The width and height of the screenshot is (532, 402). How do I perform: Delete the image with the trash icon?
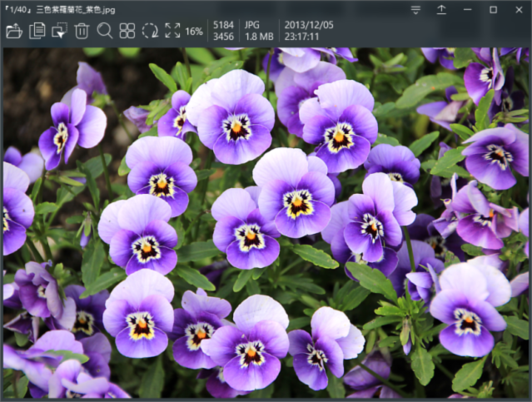[x=82, y=31]
